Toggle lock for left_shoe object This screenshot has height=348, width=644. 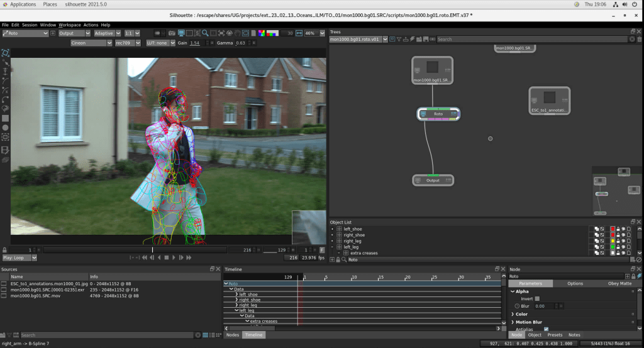pyautogui.click(x=617, y=229)
